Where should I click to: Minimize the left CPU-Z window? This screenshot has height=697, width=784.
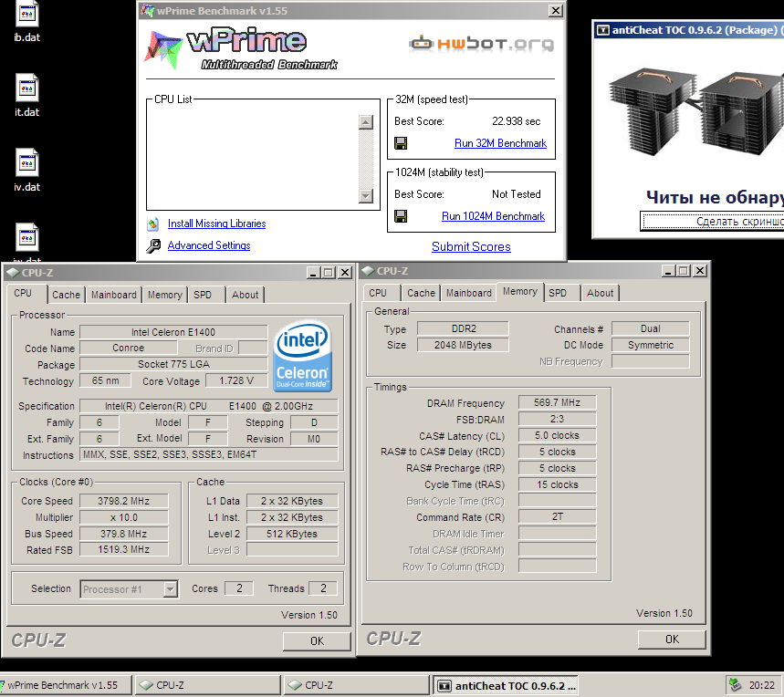pos(313,273)
